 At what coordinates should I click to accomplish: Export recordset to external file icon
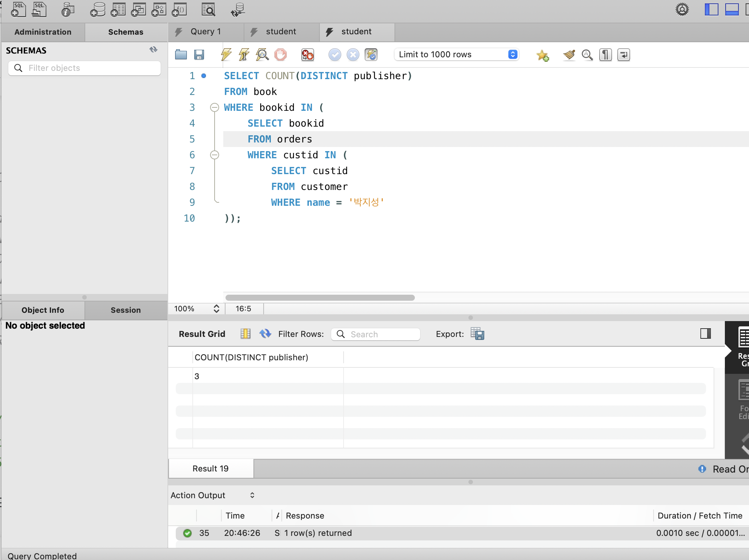tap(477, 334)
